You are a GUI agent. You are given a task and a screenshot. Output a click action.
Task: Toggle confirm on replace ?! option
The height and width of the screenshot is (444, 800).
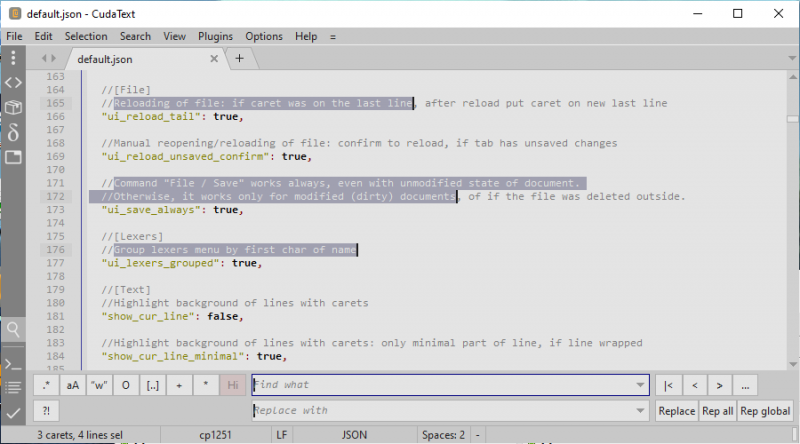click(46, 411)
